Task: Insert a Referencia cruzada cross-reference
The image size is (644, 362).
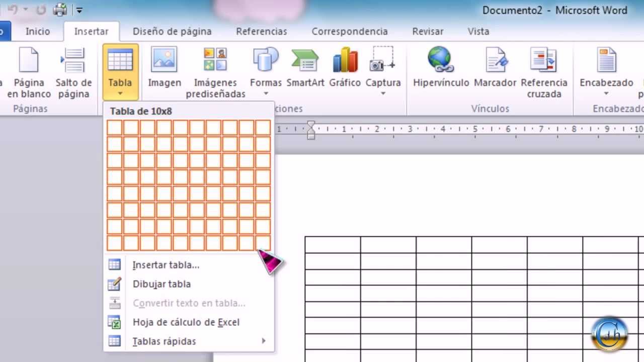Action: click(544, 73)
